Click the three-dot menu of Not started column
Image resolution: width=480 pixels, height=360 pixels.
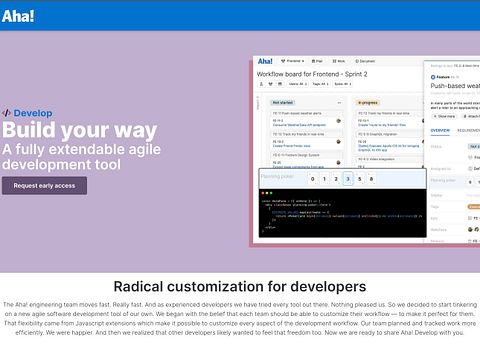(339, 103)
